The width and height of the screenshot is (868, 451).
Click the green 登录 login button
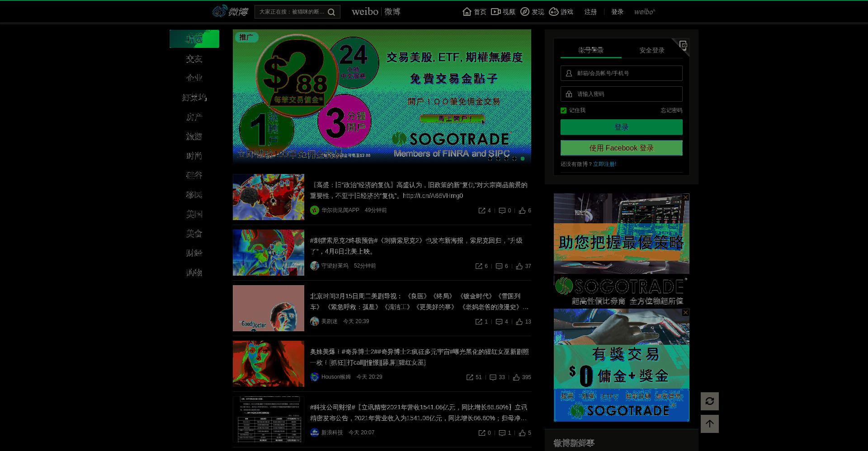622,127
